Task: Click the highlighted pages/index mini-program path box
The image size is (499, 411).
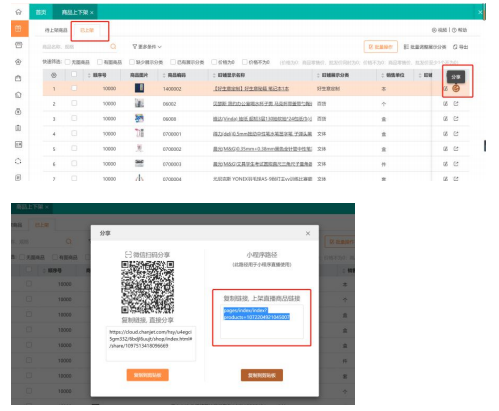Action: coord(262,322)
